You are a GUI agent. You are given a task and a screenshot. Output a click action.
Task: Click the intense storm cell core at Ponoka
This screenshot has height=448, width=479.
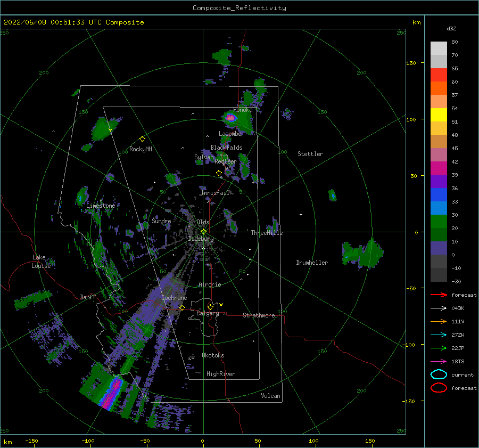click(x=230, y=117)
